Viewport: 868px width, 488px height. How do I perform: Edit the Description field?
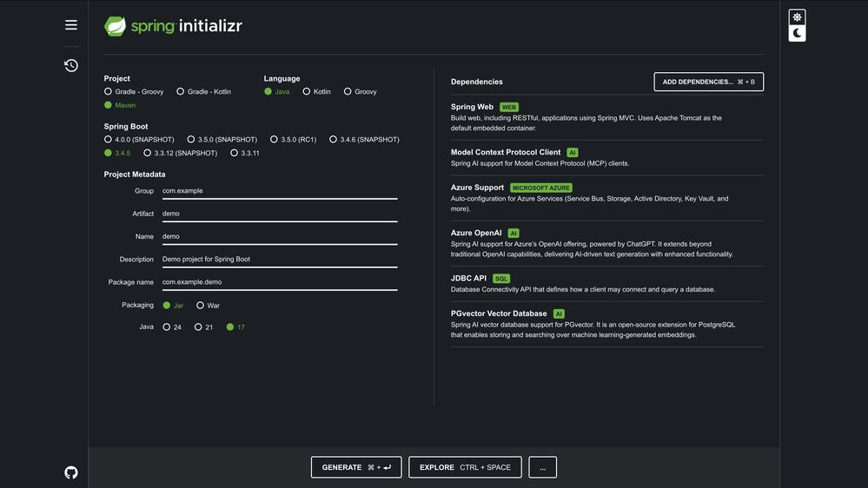coord(280,259)
